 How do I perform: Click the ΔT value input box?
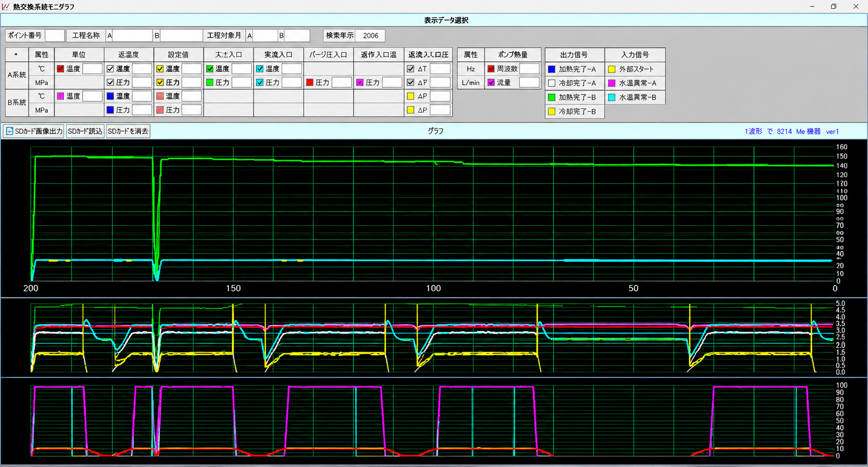pyautogui.click(x=440, y=69)
